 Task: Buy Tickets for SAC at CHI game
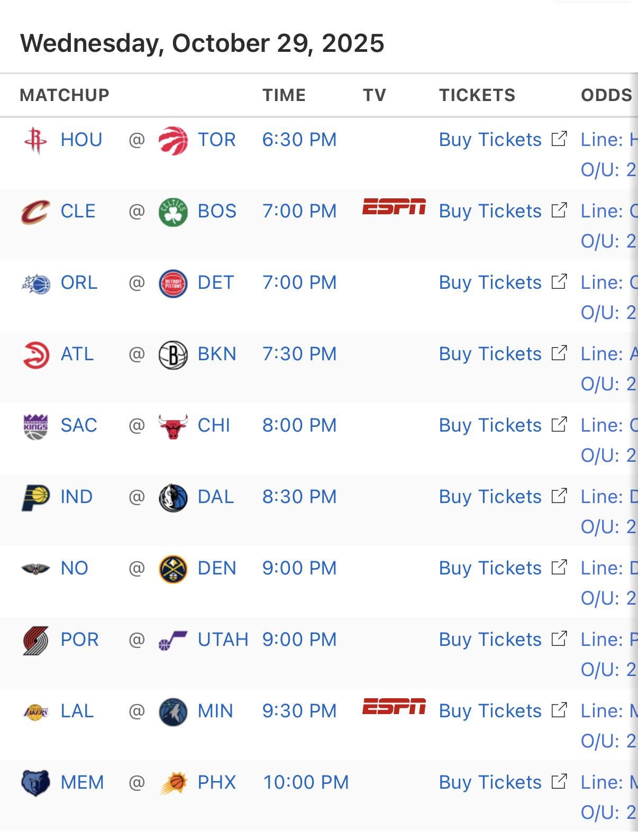[x=490, y=425]
